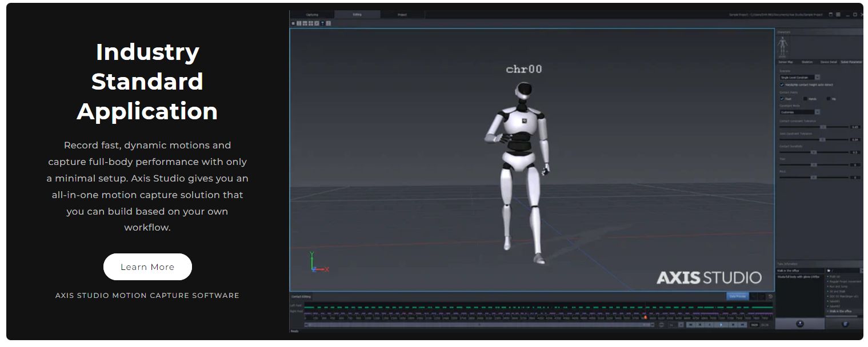This screenshot has width=868, height=347.
Task: Select the two-pane viewport layout icon
Action: click(299, 23)
